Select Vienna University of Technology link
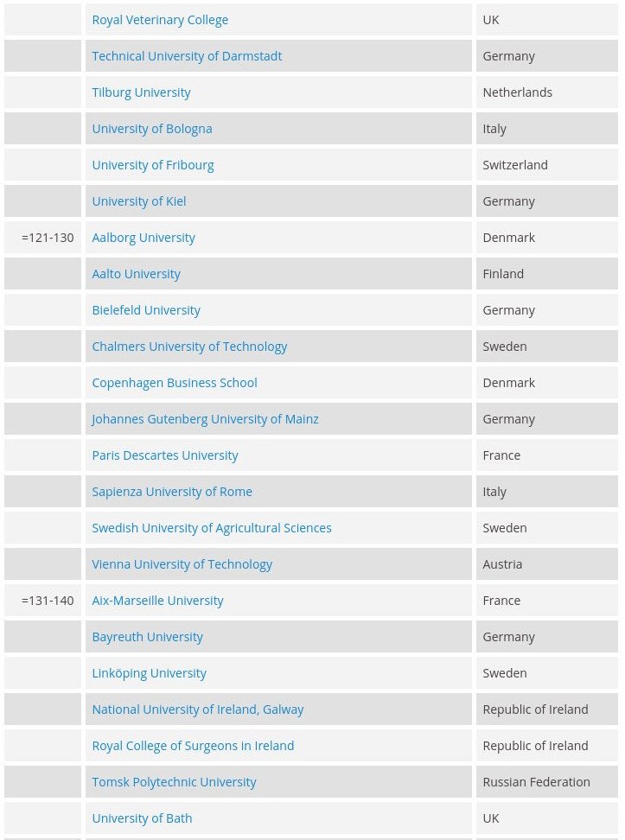Viewport: 625px width, 840px height. coord(182,564)
